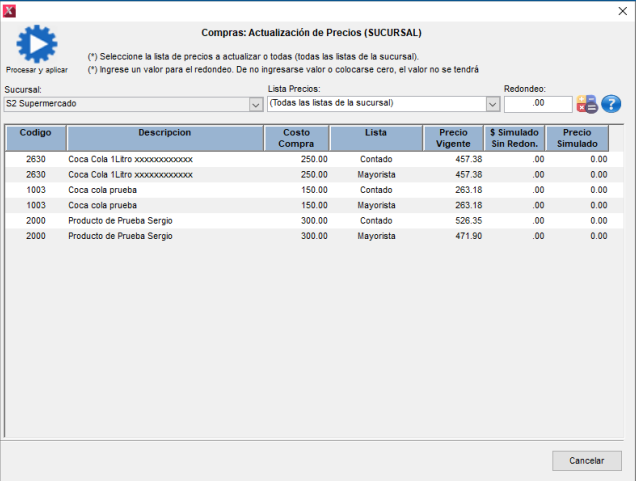
Task: Click the Precio Vigente column header
Action: click(x=453, y=138)
